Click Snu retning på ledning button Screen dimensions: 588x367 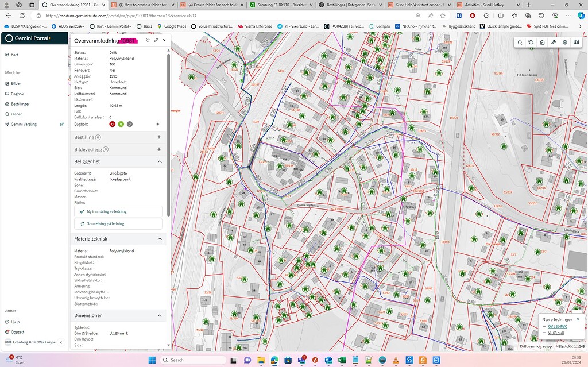[x=118, y=224]
